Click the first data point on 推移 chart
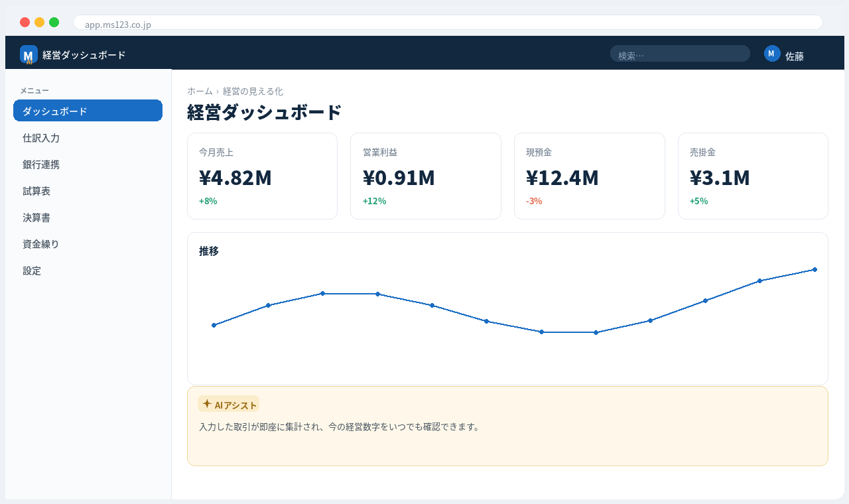The width and height of the screenshot is (849, 504). point(214,325)
